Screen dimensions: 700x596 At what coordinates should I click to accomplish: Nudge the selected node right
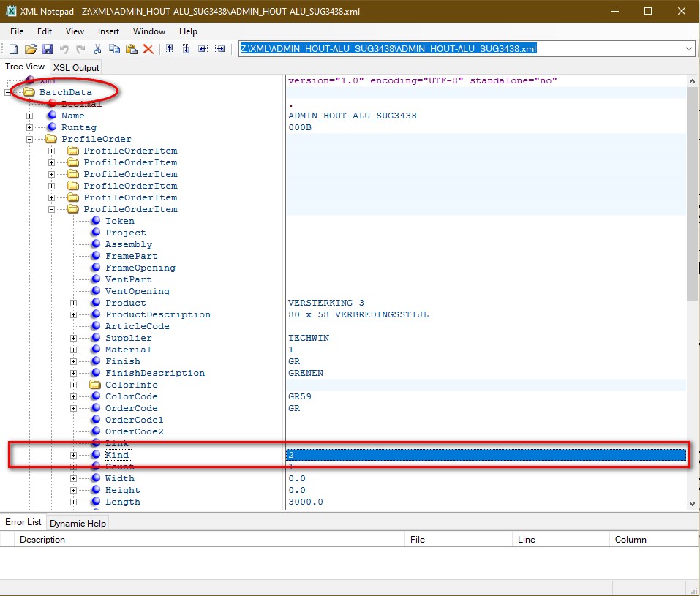pos(219,49)
